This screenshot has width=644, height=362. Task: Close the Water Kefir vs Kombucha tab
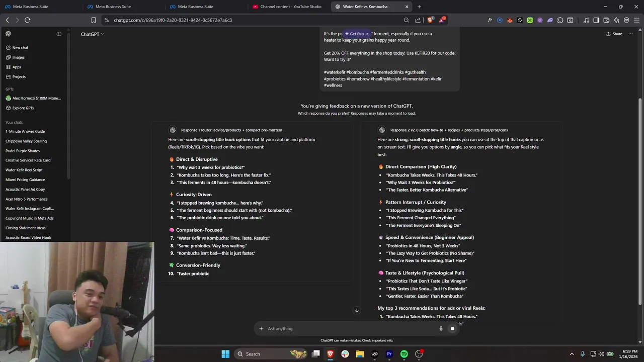(407, 7)
